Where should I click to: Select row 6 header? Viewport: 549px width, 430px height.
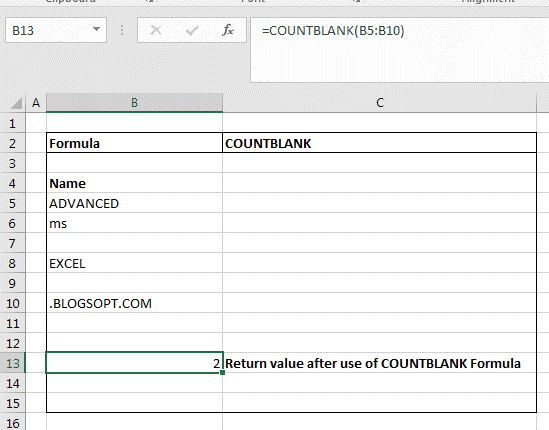[13, 223]
